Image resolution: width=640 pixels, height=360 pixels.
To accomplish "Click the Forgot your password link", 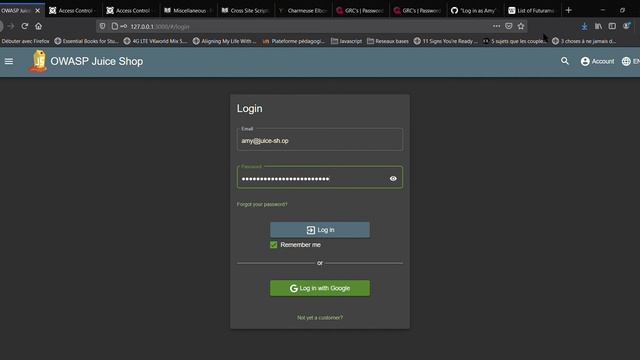I will tap(262, 204).
